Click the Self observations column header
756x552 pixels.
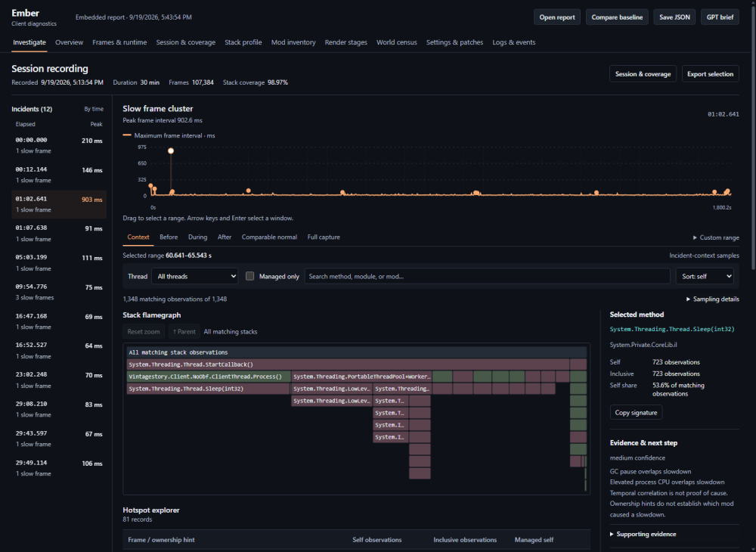click(x=377, y=540)
